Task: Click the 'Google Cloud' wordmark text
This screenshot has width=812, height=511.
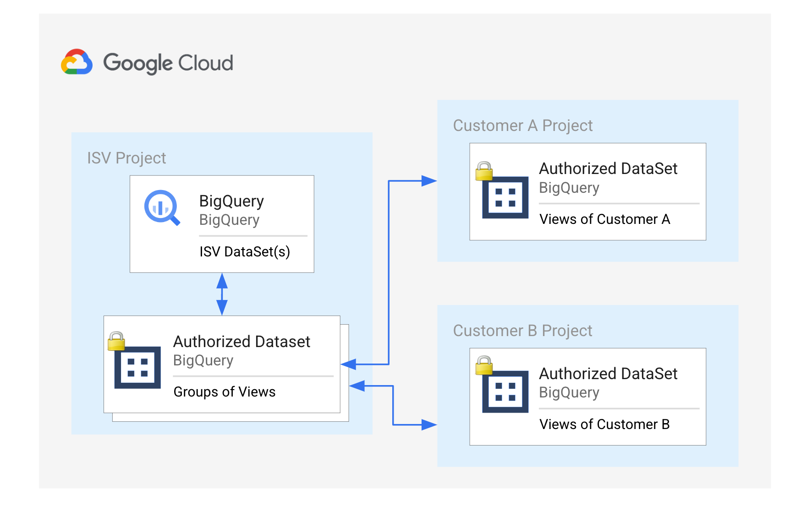Action: tap(168, 63)
